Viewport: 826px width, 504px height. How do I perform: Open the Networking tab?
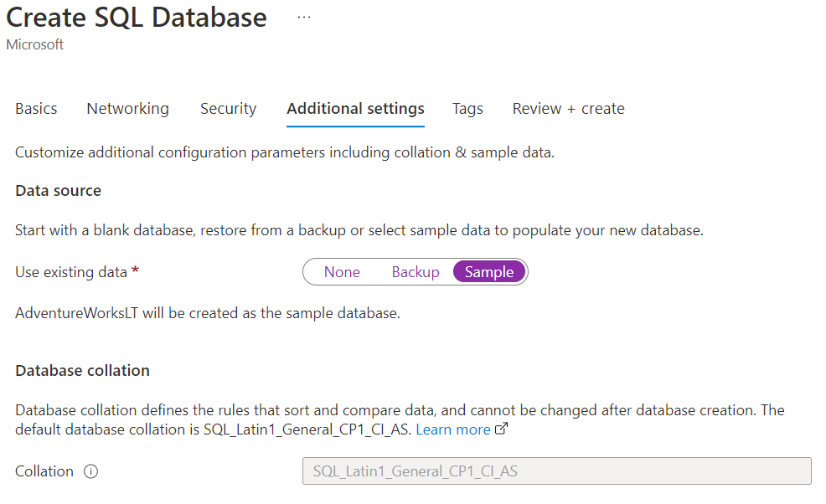pos(127,109)
